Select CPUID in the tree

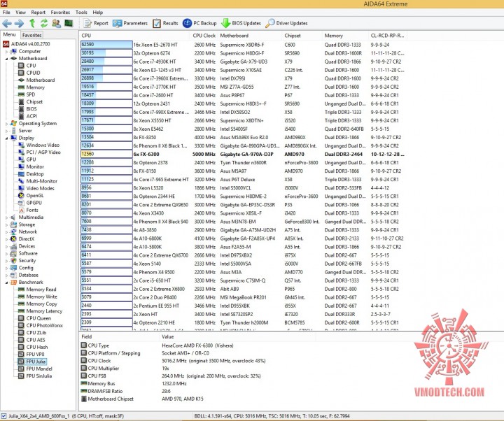[x=33, y=73]
